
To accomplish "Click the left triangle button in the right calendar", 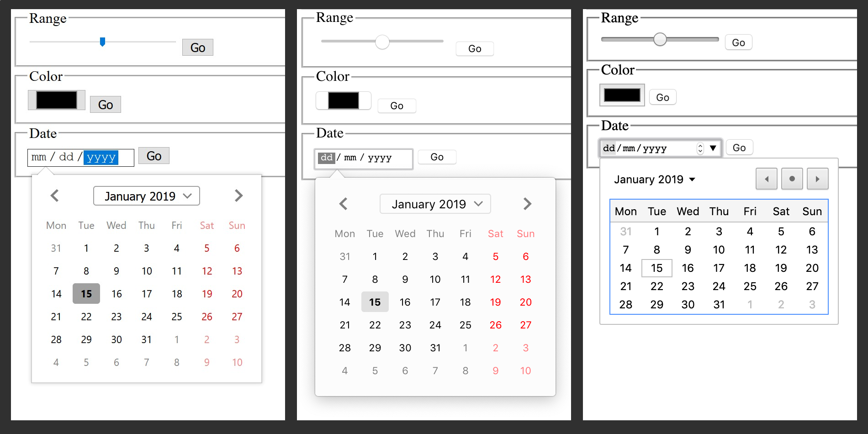I will pyautogui.click(x=767, y=179).
